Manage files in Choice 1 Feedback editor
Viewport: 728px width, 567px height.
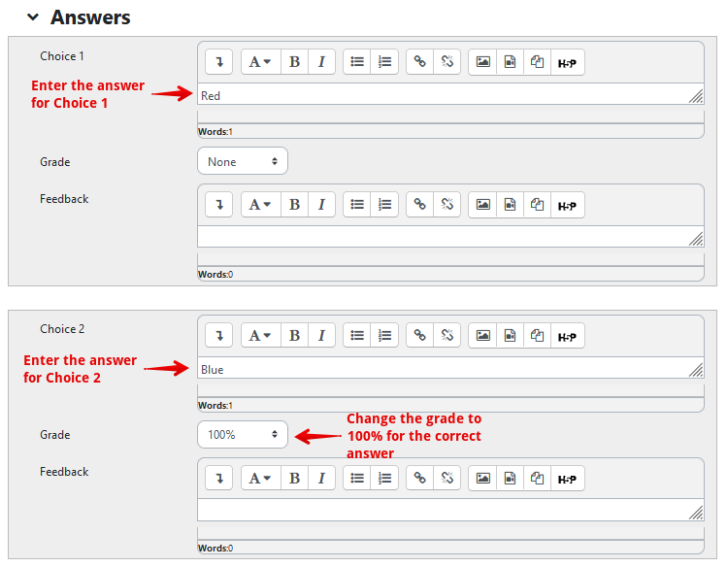(537, 205)
